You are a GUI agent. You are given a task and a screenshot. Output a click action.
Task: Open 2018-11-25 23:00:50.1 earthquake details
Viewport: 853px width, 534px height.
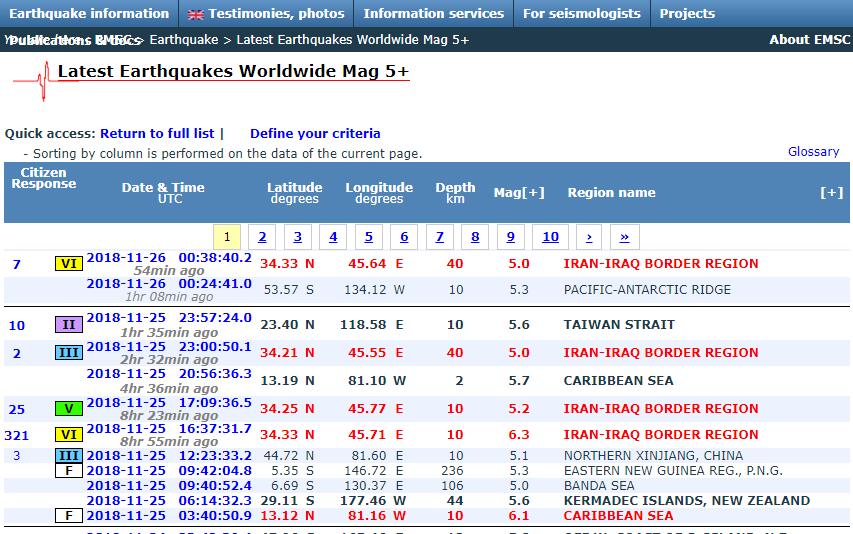[x=169, y=347]
